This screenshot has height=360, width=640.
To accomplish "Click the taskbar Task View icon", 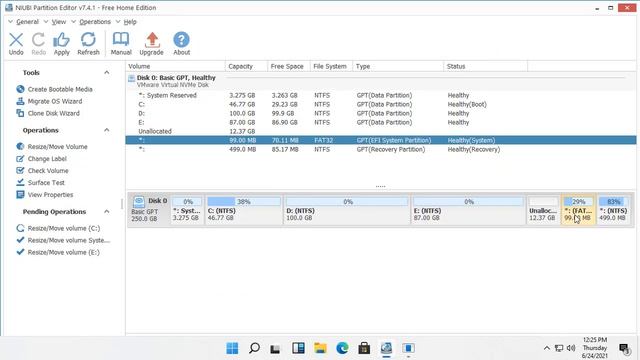I will 276,348.
